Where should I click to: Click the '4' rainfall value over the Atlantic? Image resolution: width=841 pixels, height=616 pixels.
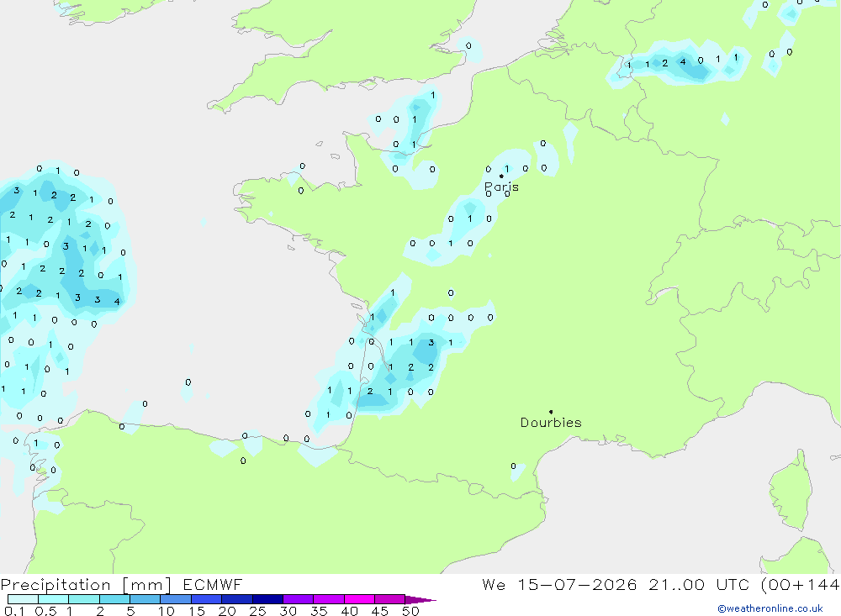tap(117, 302)
